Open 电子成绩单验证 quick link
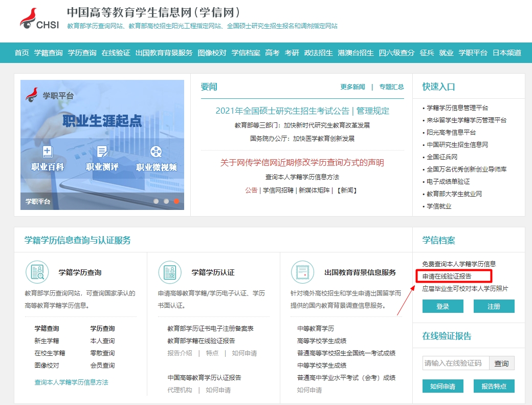The image size is (532, 405). click(x=448, y=182)
